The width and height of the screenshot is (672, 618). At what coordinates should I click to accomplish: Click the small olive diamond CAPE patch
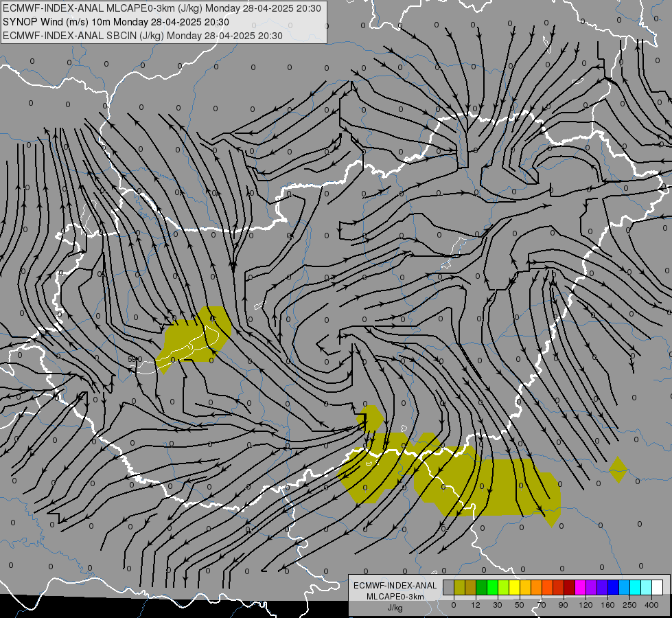coord(618,470)
